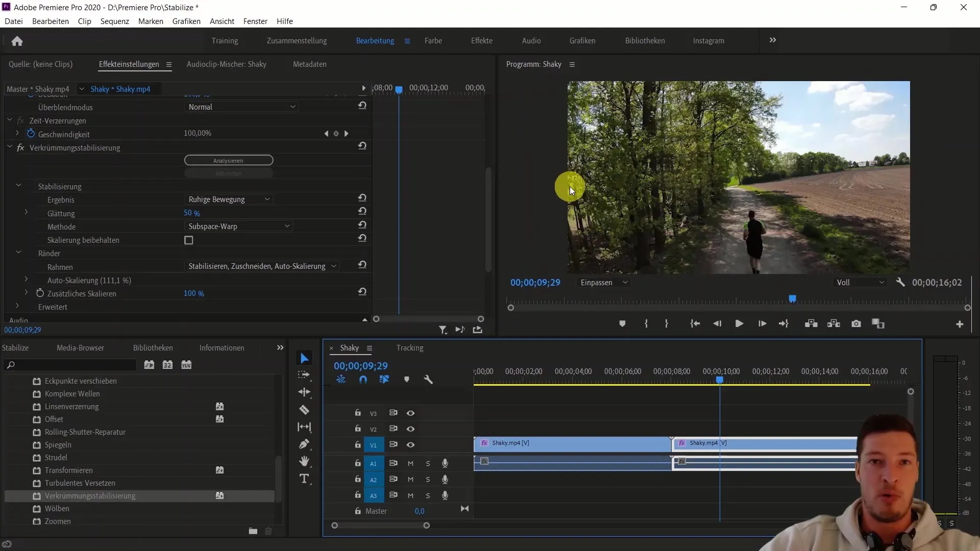Mark Out point in Program monitor
This screenshot has width=980, height=551.
click(x=667, y=324)
